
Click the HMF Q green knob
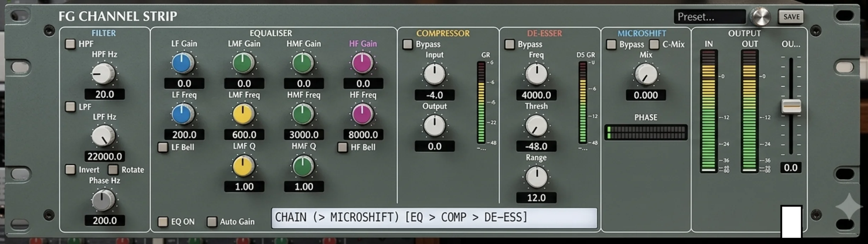coord(303,166)
